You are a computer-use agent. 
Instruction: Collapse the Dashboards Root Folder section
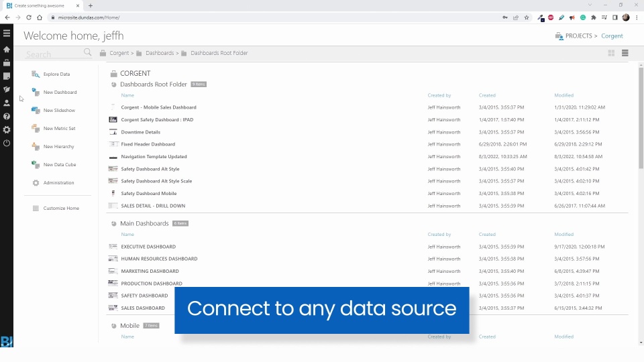113,84
